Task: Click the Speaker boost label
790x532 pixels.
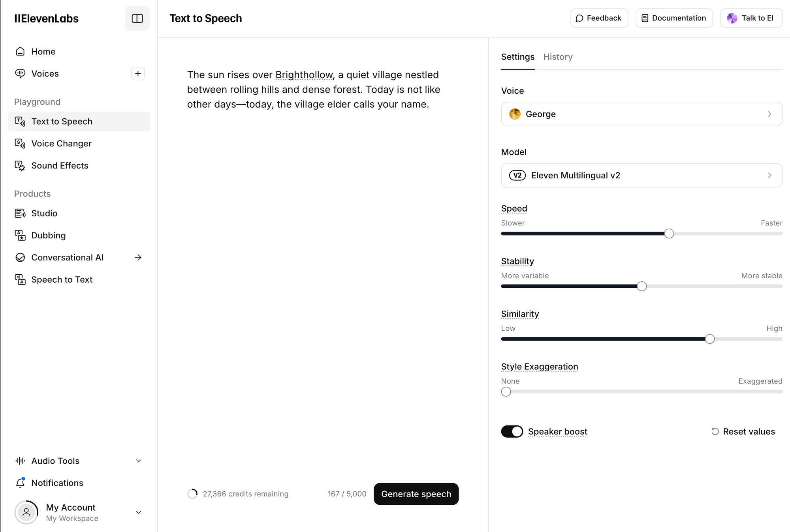Action: click(557, 431)
